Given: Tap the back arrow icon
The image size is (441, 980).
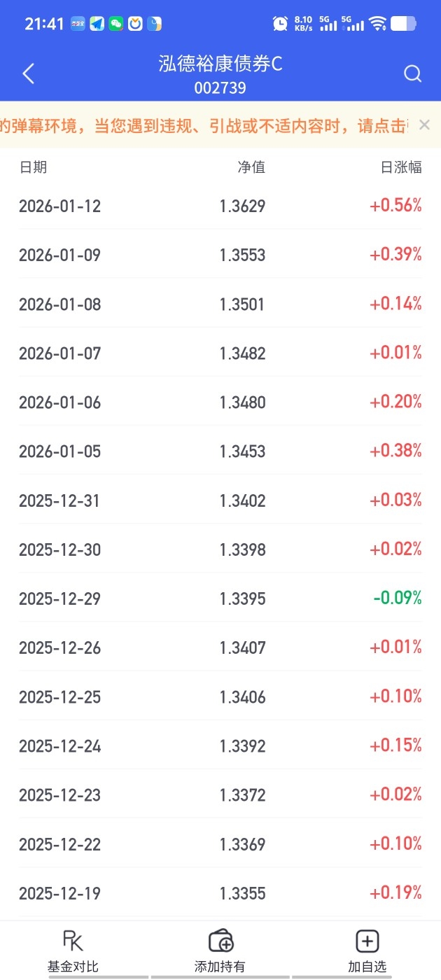Looking at the screenshot, I should tap(28, 73).
